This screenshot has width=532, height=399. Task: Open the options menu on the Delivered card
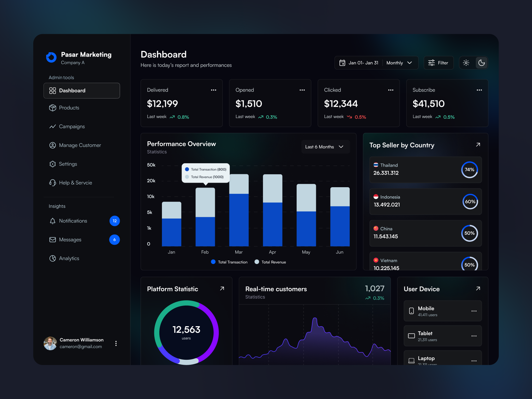[x=214, y=90]
